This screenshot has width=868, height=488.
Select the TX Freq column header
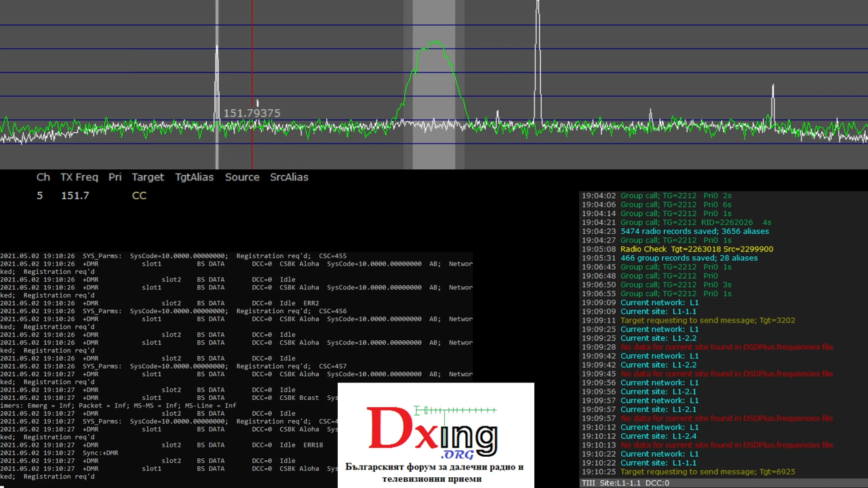pyautogui.click(x=79, y=177)
